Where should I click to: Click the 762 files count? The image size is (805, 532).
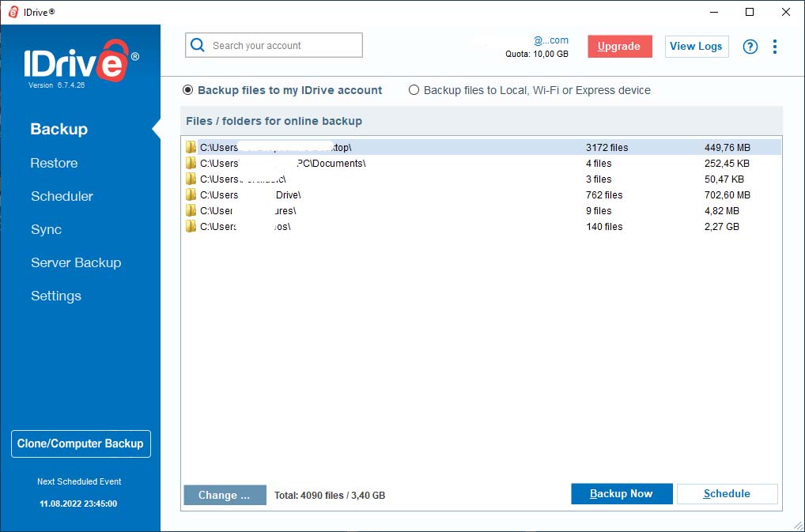(x=604, y=195)
